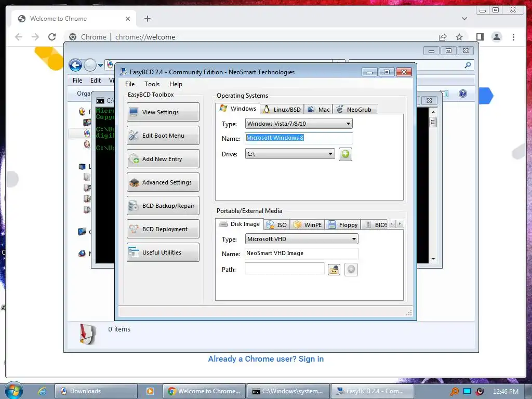The width and height of the screenshot is (532, 399).
Task: Select Add New Entry toolbox button
Action: click(163, 159)
